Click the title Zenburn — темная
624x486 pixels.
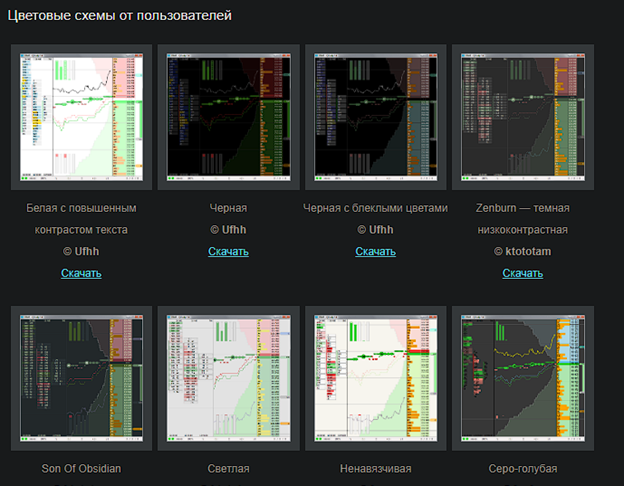[x=523, y=208]
